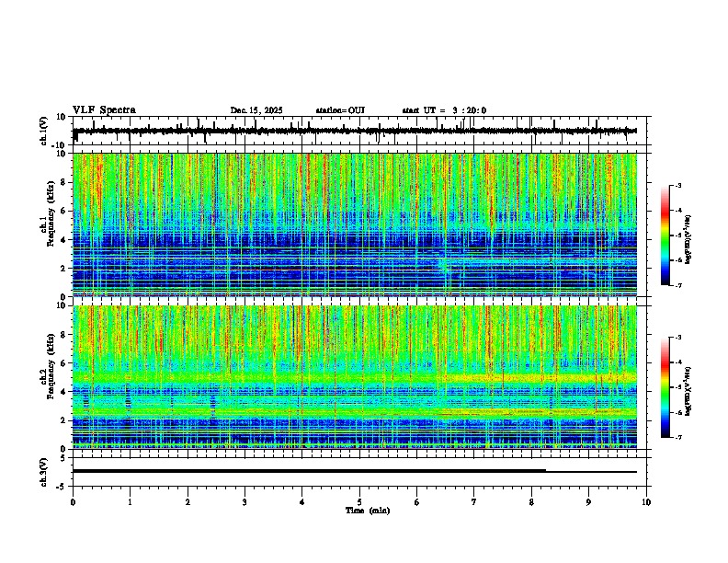This screenshot has height=563, width=728.
Task: Click time axis tick label "3"
Action: click(245, 502)
